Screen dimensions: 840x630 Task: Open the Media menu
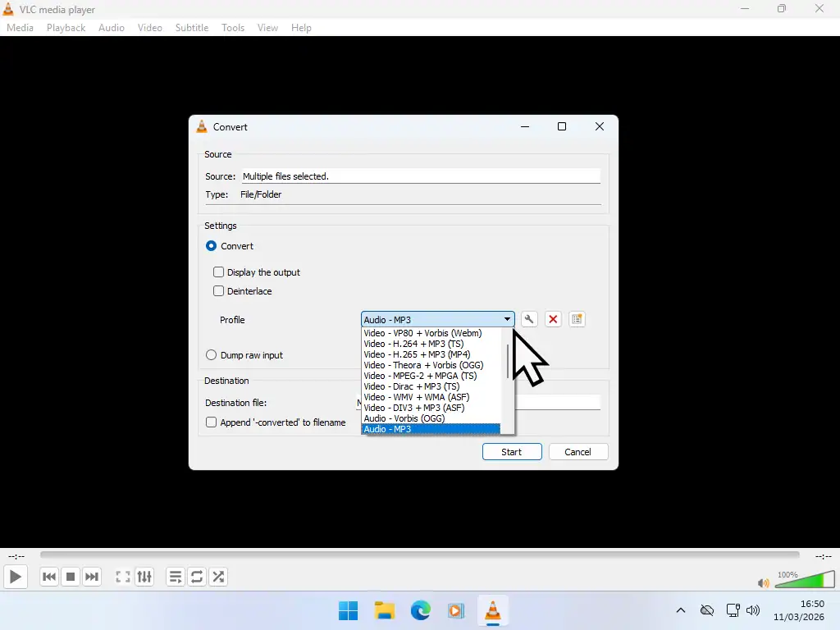(20, 27)
